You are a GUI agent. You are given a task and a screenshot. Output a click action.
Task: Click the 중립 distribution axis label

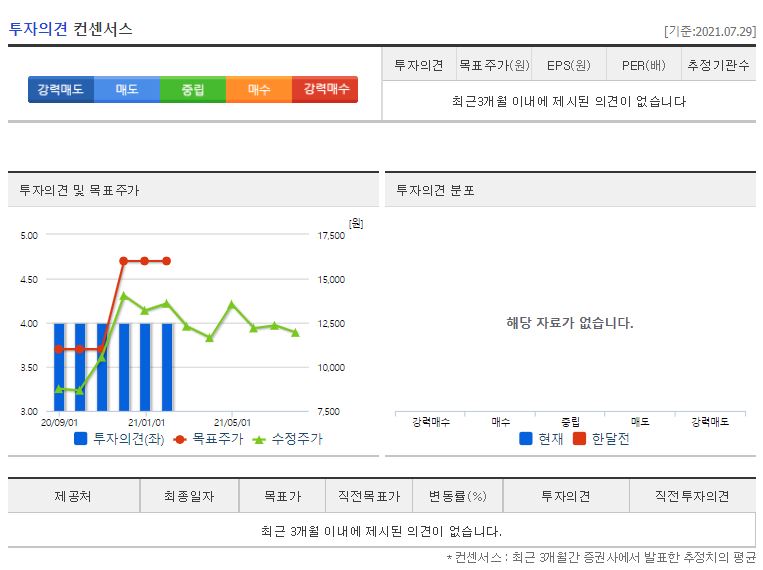tap(570, 422)
